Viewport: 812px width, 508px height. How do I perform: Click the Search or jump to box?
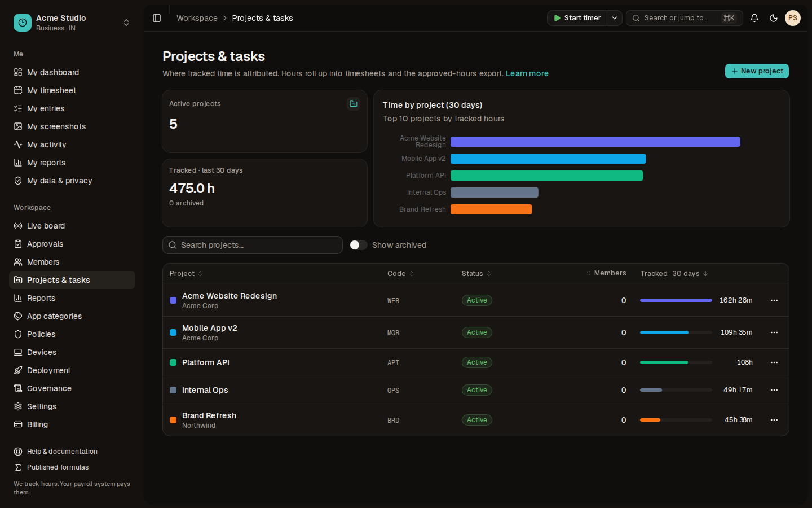[x=684, y=18]
